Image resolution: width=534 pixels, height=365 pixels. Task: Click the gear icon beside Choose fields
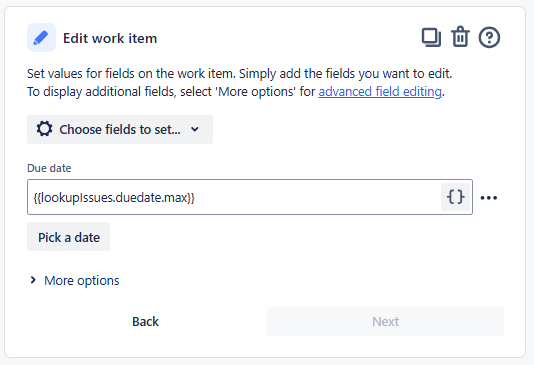click(x=45, y=129)
